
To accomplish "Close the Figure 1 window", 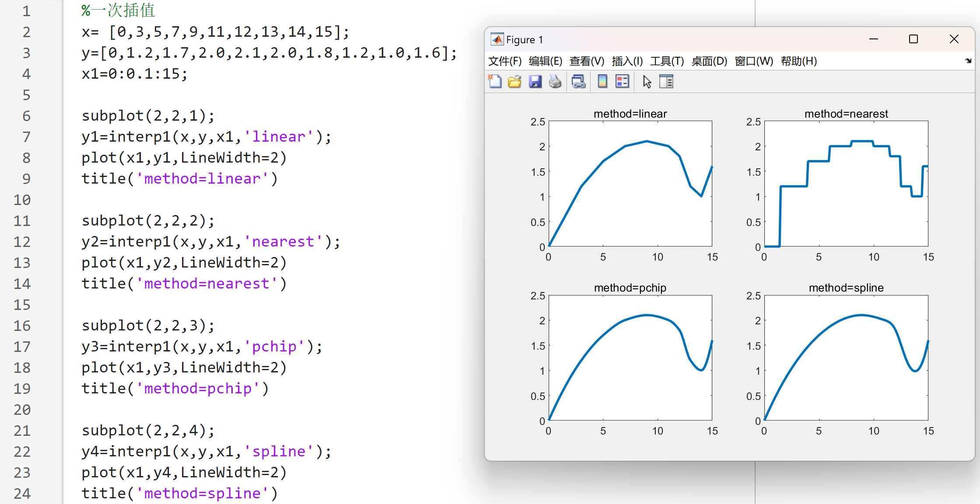I will [x=954, y=39].
